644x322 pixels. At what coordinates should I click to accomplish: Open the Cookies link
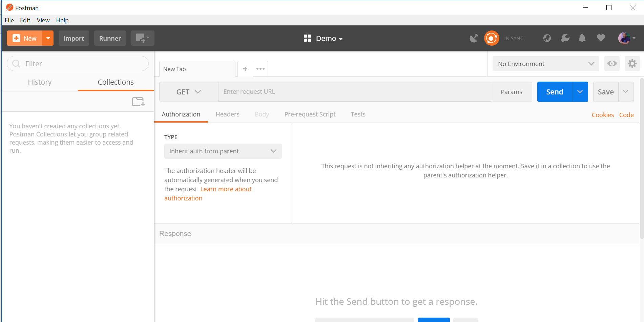pos(603,115)
